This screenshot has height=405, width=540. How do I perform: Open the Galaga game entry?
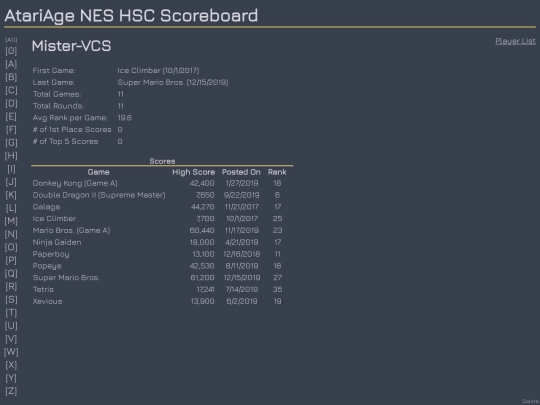click(46, 207)
